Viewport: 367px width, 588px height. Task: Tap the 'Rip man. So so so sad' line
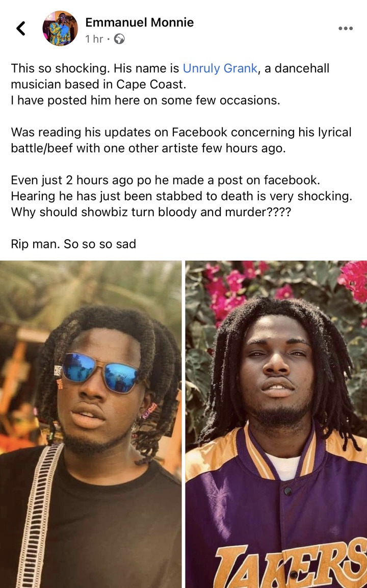73,244
